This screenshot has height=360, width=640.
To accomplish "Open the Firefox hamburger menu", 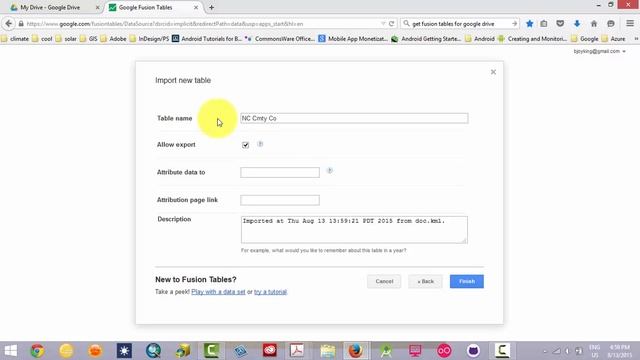I will (630, 24).
